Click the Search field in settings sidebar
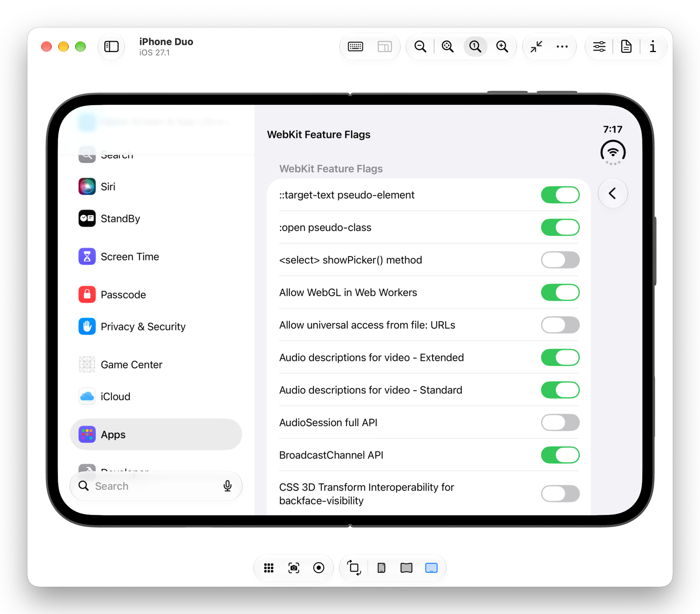The width and height of the screenshot is (700, 614). point(156,486)
